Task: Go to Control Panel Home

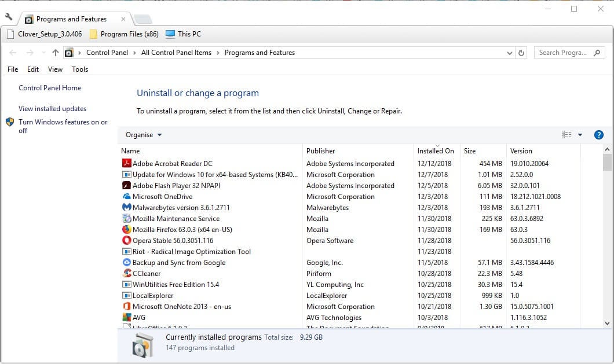Action: (x=50, y=88)
